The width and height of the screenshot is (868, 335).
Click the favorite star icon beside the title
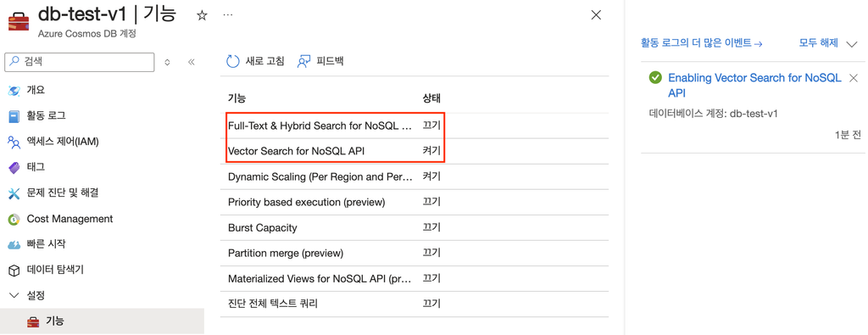202,15
